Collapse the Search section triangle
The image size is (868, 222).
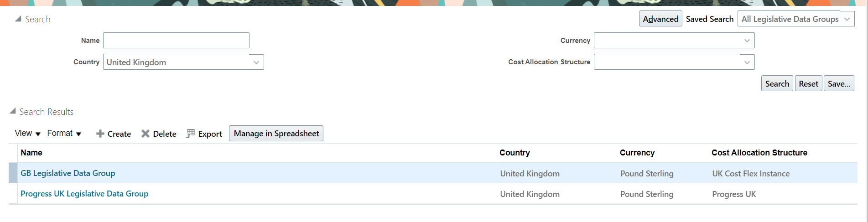click(x=18, y=19)
